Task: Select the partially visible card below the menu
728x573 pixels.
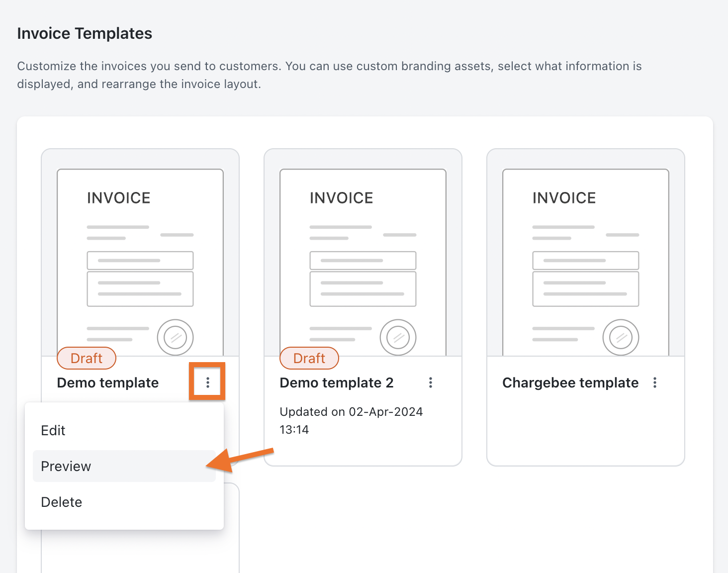Action: pyautogui.click(x=232, y=537)
